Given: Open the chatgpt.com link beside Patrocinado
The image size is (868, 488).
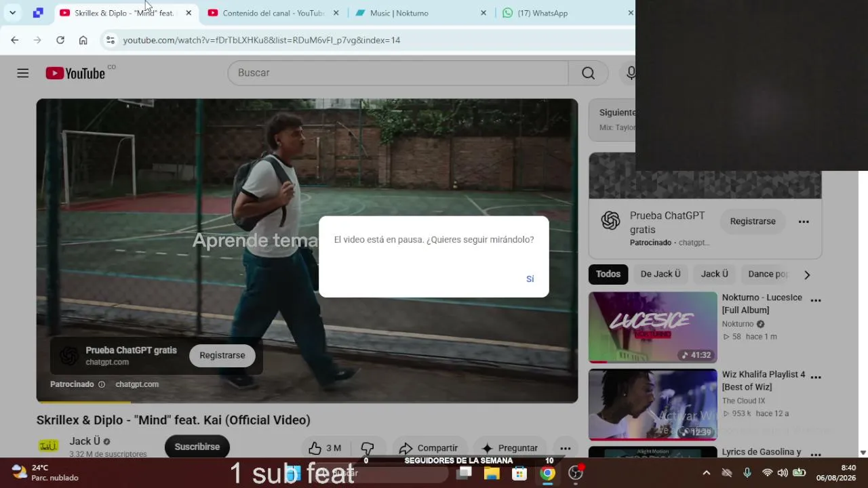Looking at the screenshot, I should tap(137, 384).
